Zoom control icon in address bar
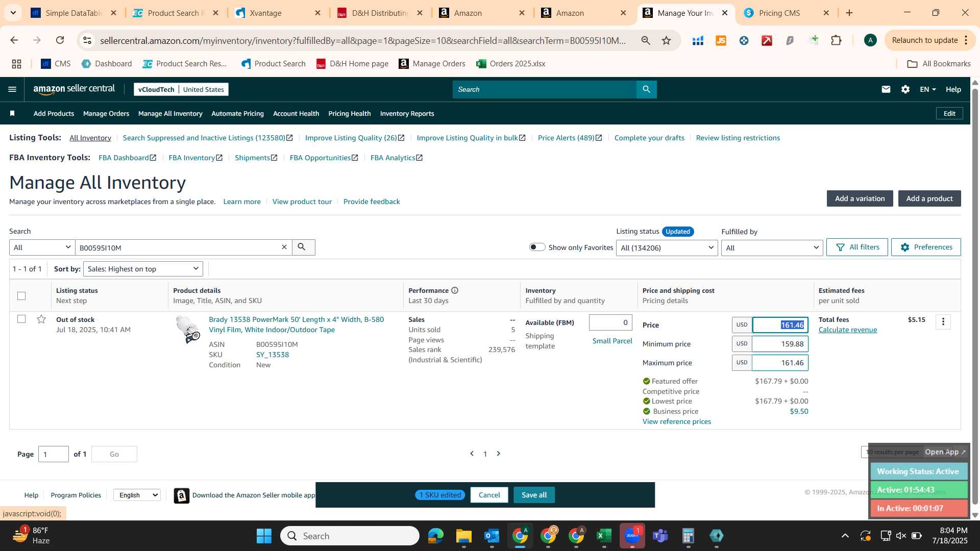 646,40
